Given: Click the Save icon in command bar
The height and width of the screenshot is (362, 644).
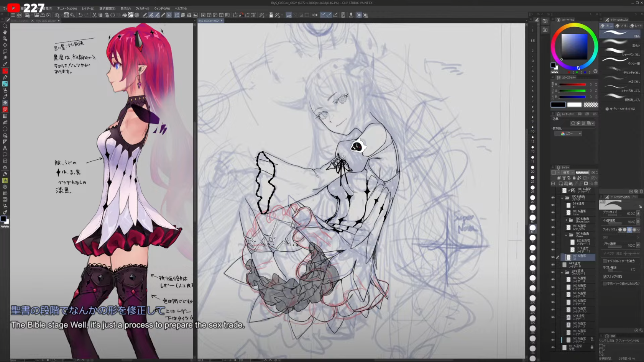Looking at the screenshot, I should point(43,15).
